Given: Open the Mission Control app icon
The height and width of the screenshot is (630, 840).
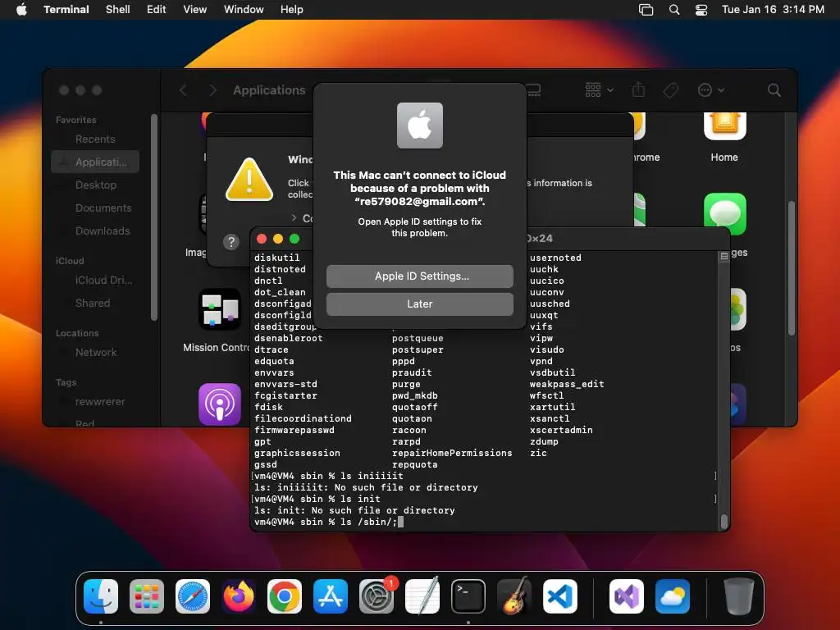Looking at the screenshot, I should coord(220,309).
